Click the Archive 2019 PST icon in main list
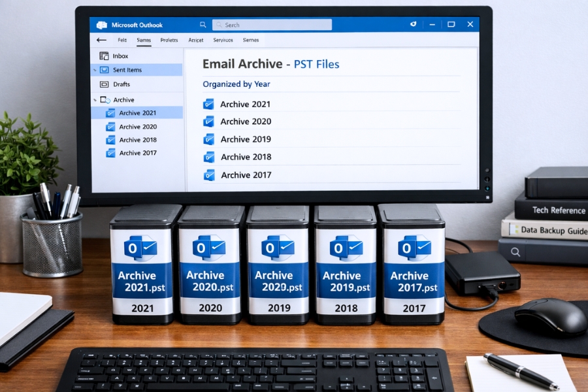The height and width of the screenshot is (392, 588). pos(210,139)
